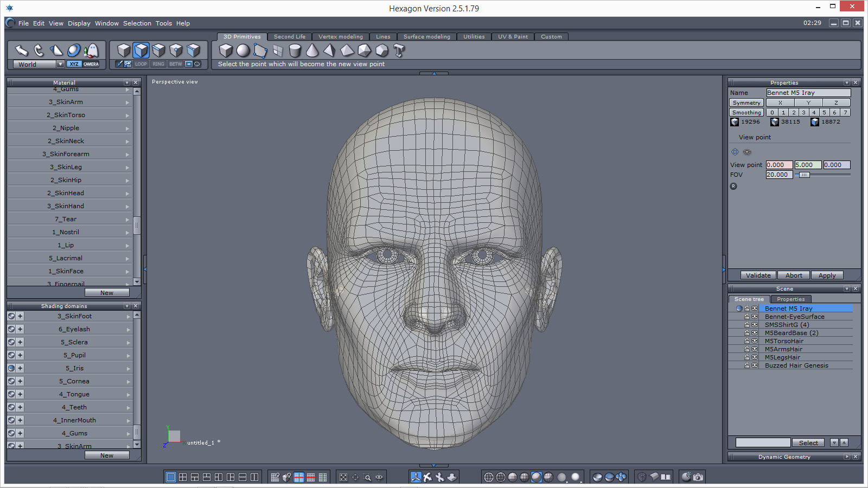Screen dimensions: 868x488
Task: Open the camera snapshot icon
Action: (x=698, y=477)
